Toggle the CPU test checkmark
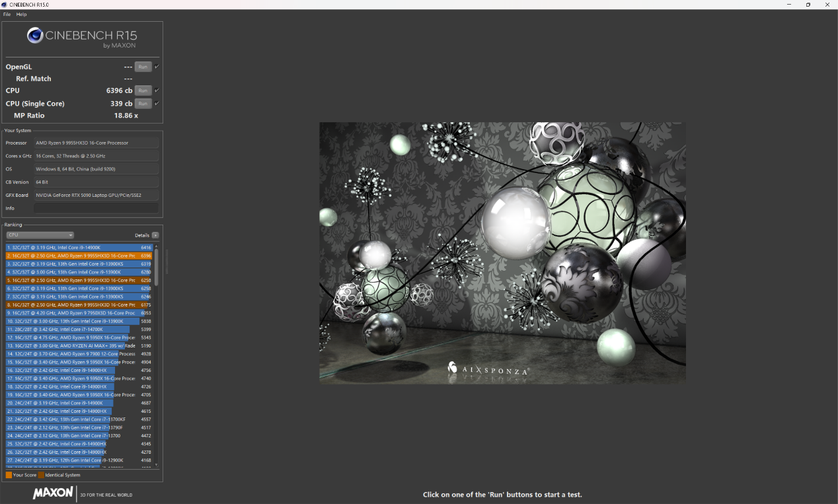Viewport: 838px width, 504px height. coord(157,90)
